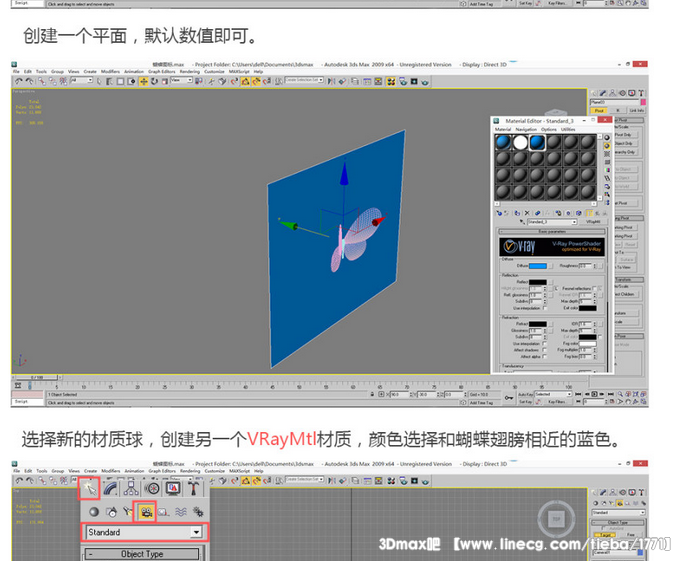Open the enlarged Standard category dropdown
700x561 pixels.
click(144, 532)
